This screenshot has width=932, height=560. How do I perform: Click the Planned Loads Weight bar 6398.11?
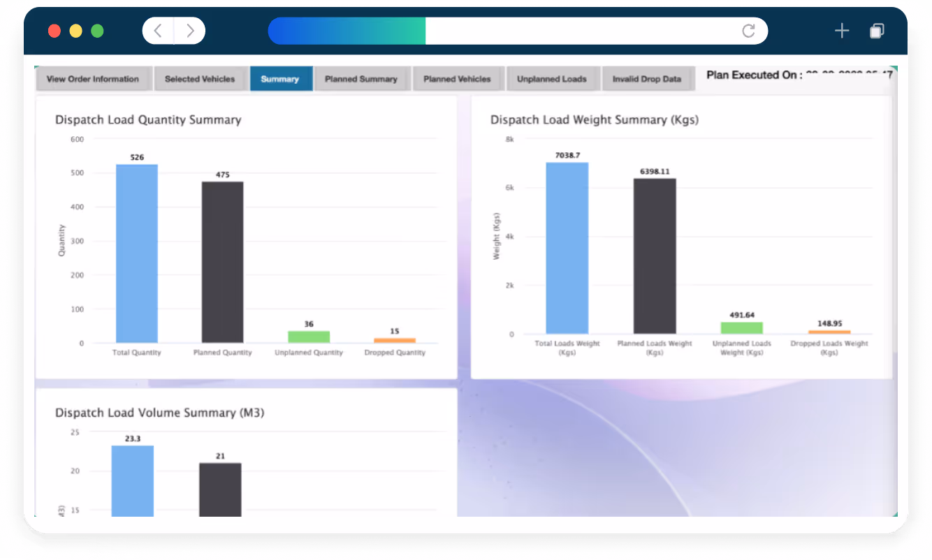pos(655,256)
